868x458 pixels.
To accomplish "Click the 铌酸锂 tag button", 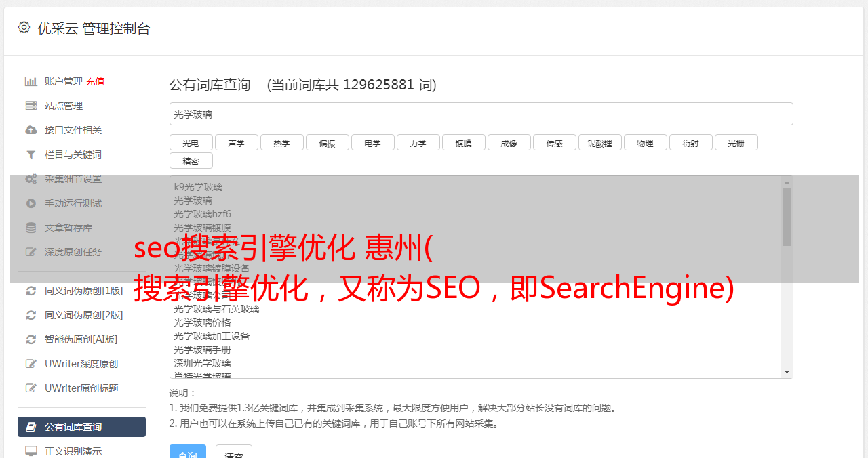I will point(600,142).
